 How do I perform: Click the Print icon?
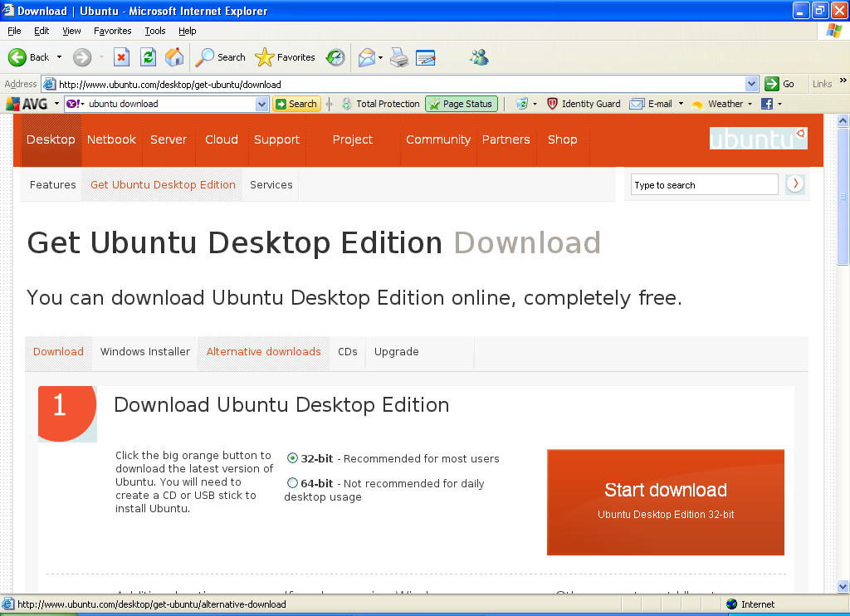pos(399,57)
